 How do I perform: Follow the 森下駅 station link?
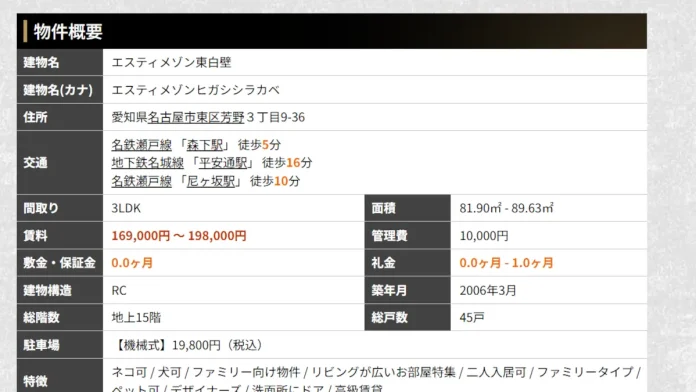205,145
